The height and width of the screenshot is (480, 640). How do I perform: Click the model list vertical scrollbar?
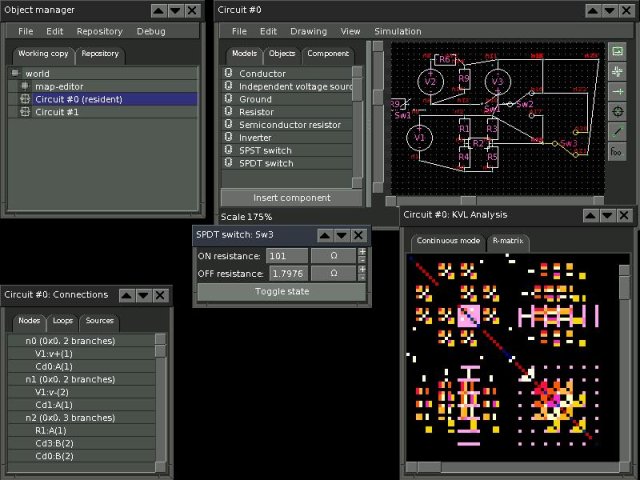(357, 127)
